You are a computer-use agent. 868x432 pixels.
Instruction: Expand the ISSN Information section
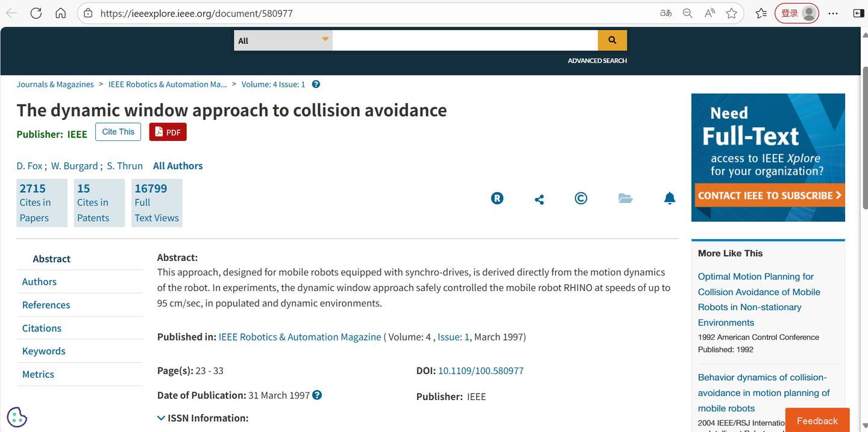(203, 418)
